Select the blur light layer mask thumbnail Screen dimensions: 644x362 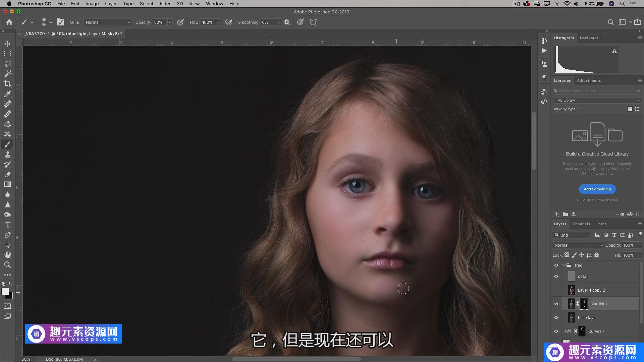584,304
